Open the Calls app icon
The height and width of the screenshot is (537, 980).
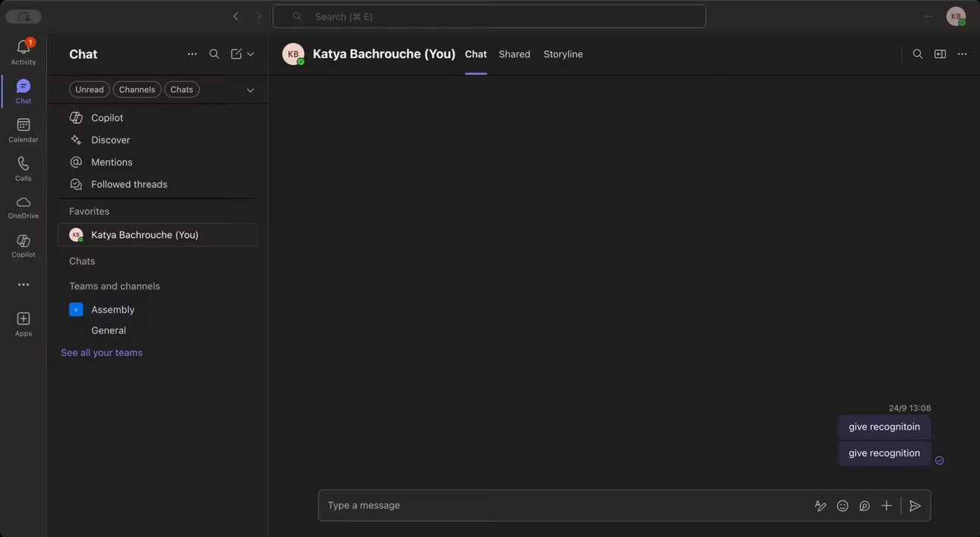[23, 169]
